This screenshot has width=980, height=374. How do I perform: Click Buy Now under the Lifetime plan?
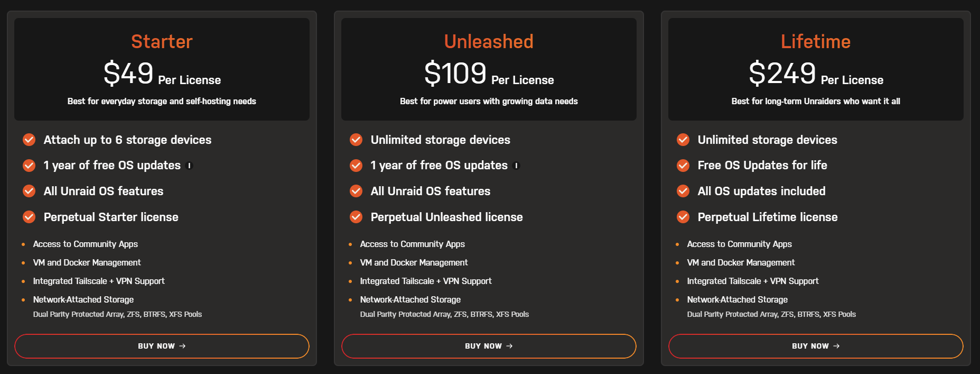[815, 346]
